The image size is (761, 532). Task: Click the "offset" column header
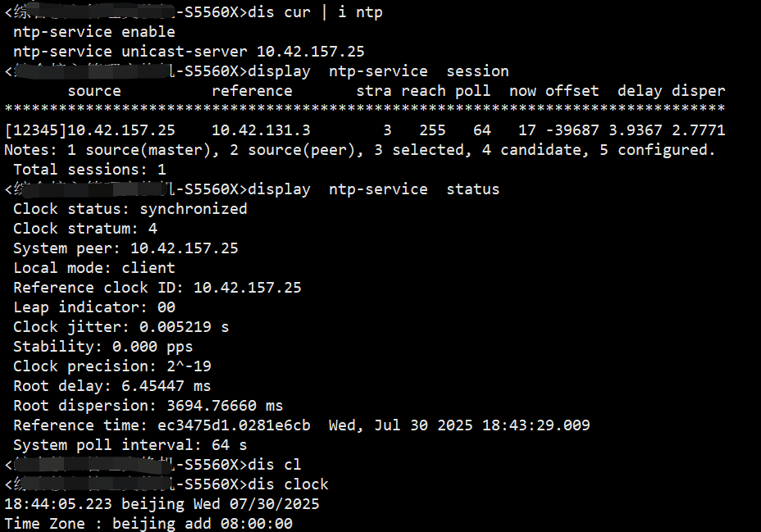[572, 91]
